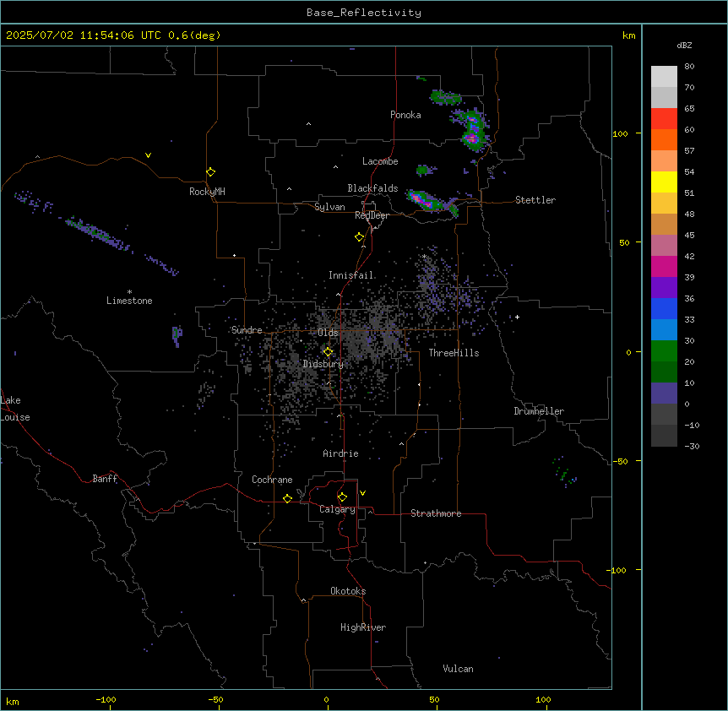Select the magenta 39 to 42 dBZ band
The image size is (728, 711).
pyautogui.click(x=664, y=266)
